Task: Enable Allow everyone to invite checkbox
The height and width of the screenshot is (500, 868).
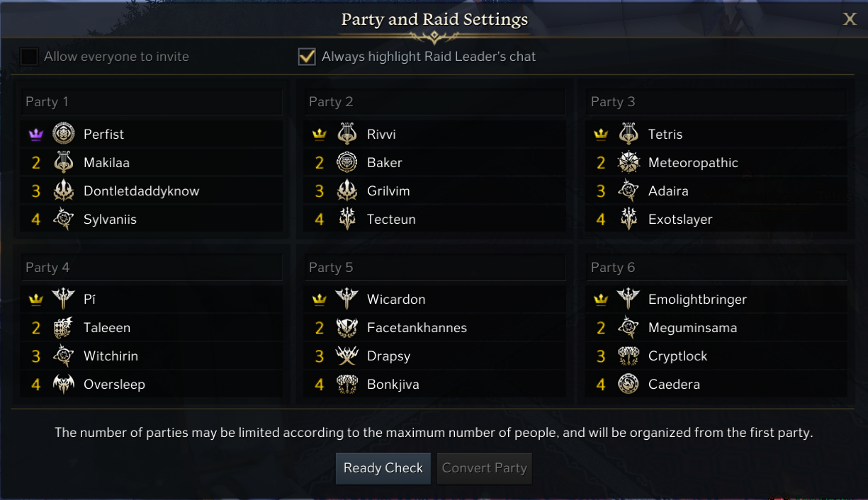Action: click(29, 57)
